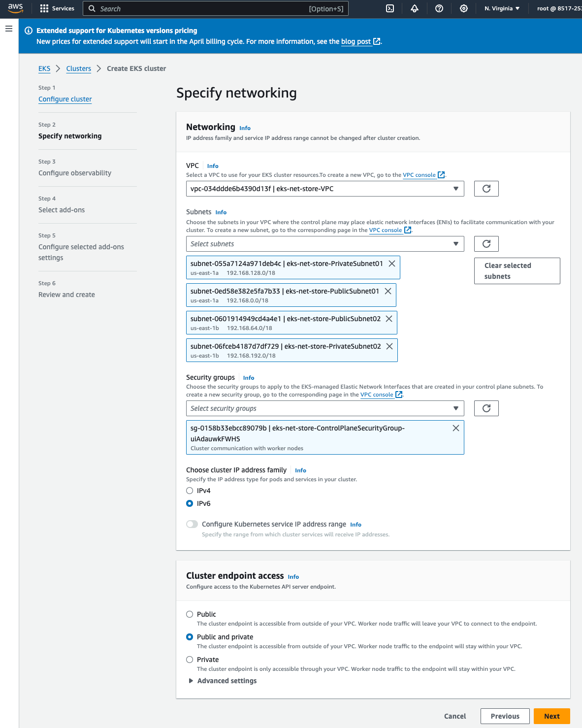The height and width of the screenshot is (728, 582).
Task: Click the Previous button
Action: [505, 716]
